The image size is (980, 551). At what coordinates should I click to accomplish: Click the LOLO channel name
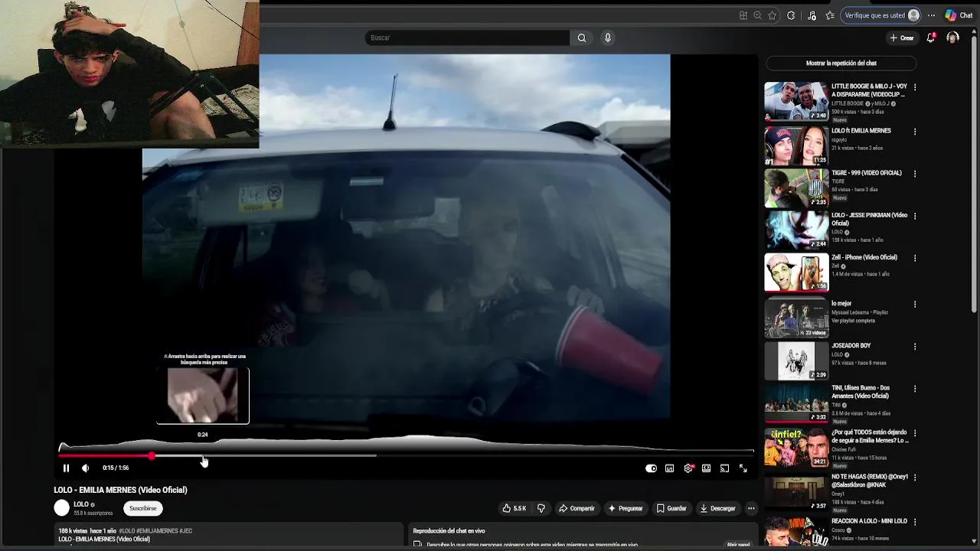coord(81,504)
